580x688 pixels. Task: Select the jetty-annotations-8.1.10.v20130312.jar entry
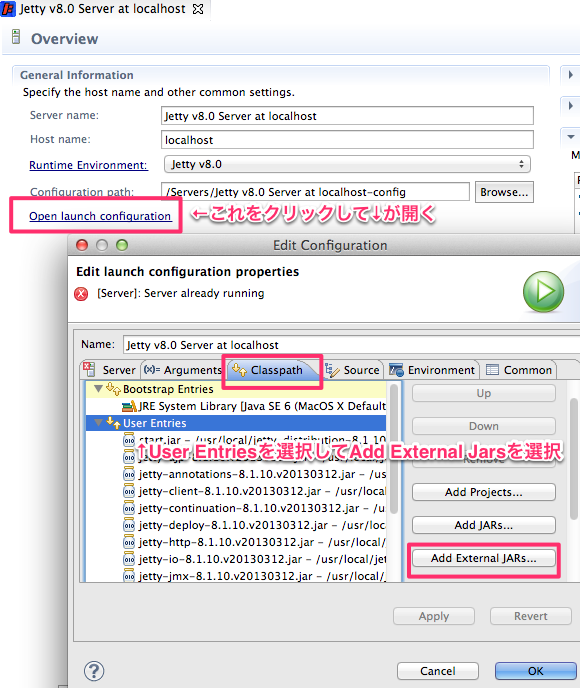click(x=255, y=474)
